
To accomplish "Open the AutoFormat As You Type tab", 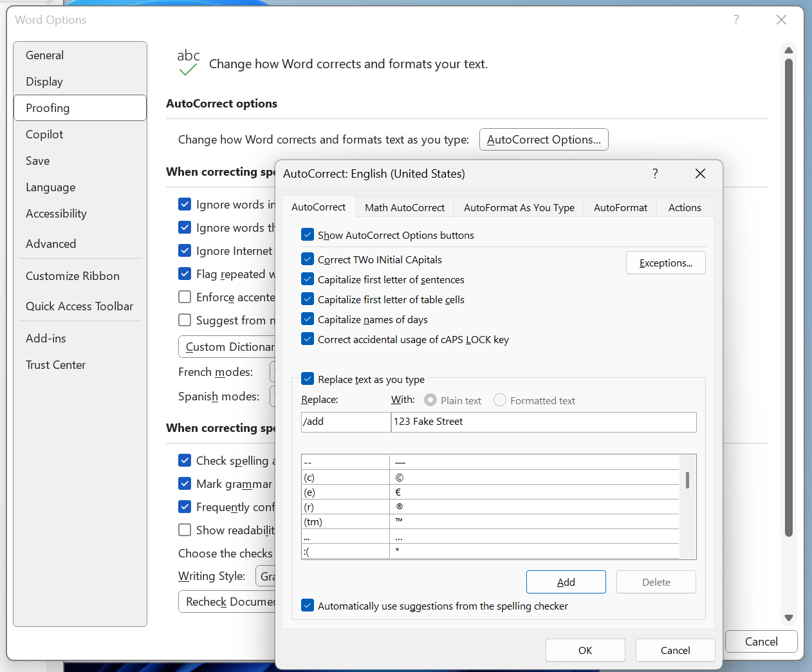I will (519, 207).
